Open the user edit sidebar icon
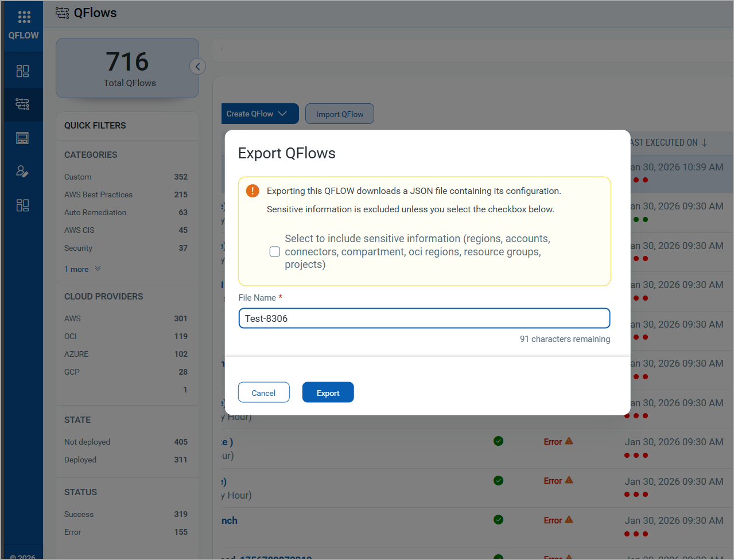Screen dimensions: 734x560 [22, 172]
